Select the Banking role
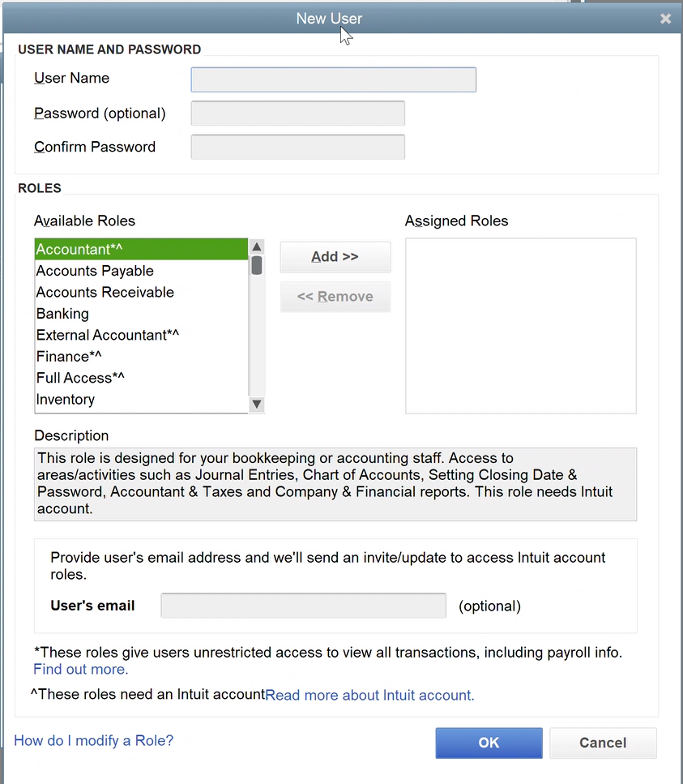The width and height of the screenshot is (683, 784). click(65, 314)
